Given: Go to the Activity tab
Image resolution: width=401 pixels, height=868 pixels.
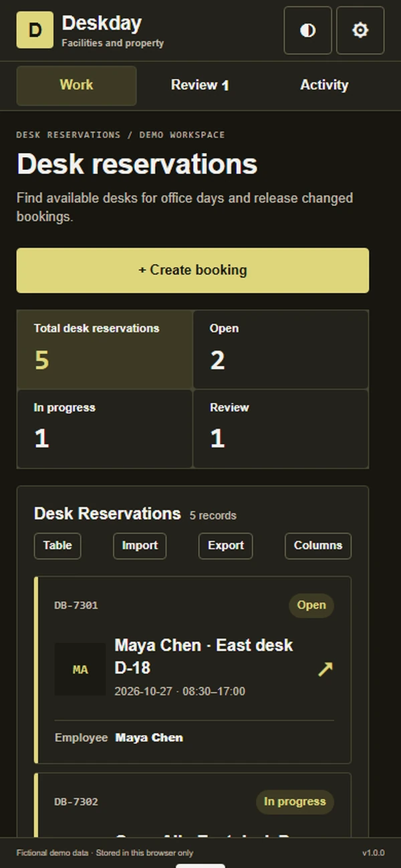Looking at the screenshot, I should [324, 86].
